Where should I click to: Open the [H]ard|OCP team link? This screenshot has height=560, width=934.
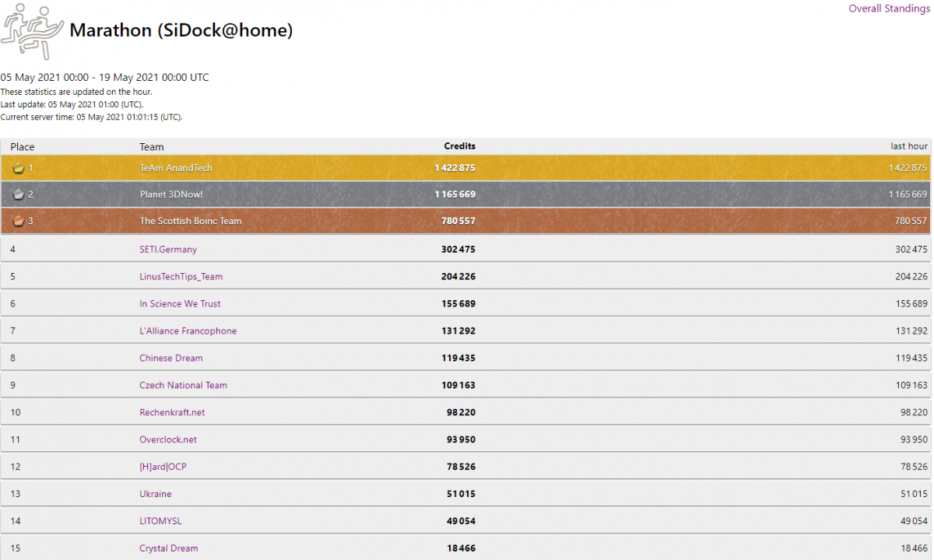click(x=163, y=467)
